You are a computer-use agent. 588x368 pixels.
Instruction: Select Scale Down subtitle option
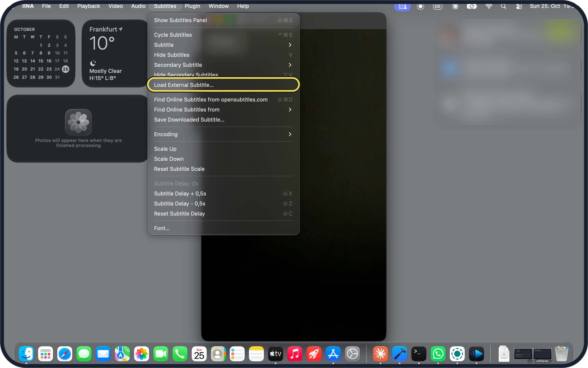(223, 159)
